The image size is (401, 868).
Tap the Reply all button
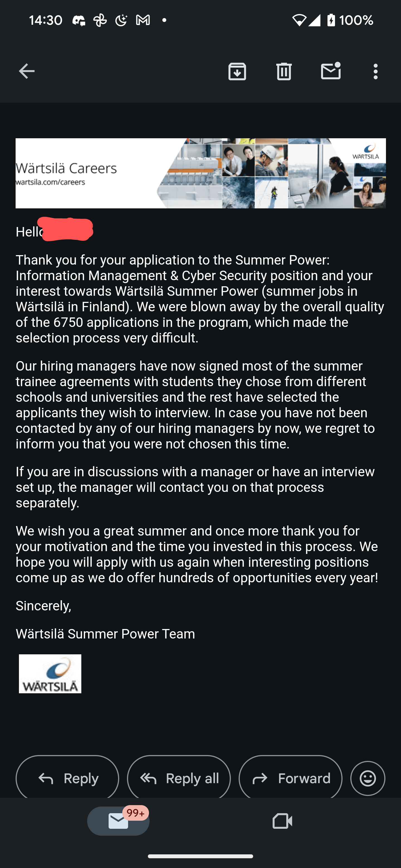179,778
